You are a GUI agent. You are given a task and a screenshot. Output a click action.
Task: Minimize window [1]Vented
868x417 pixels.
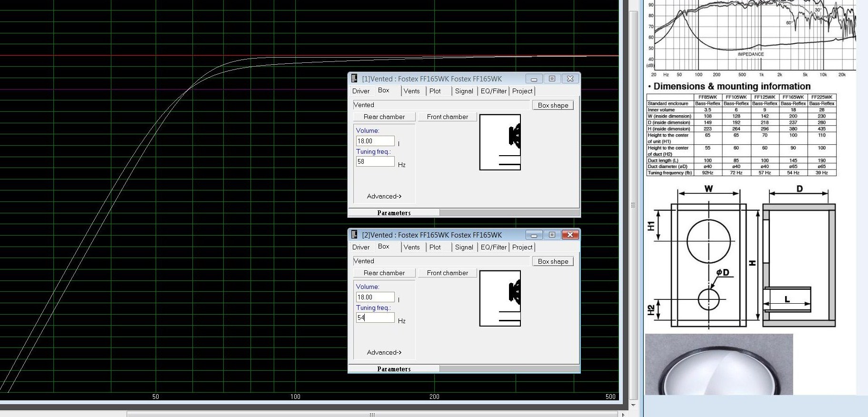click(534, 79)
